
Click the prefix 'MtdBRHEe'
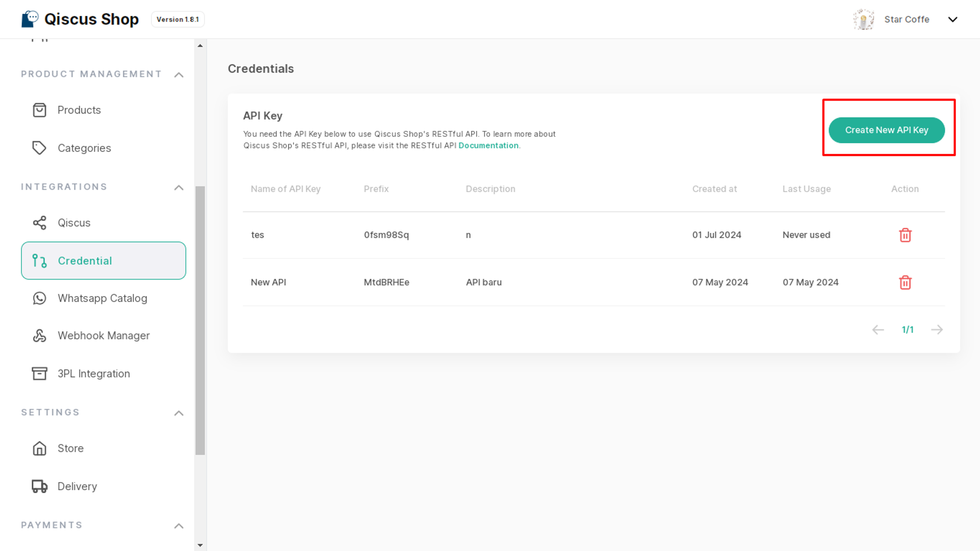[386, 282]
